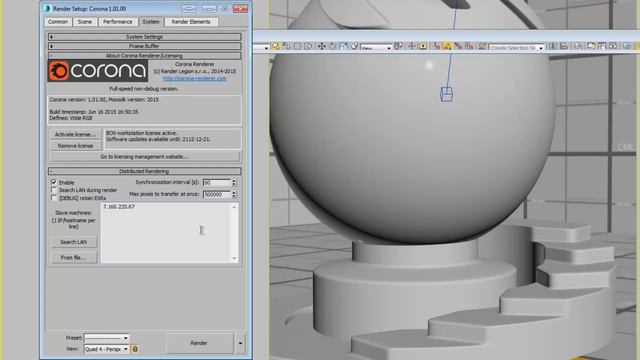Click the Render button
Screen dimensions: 640x360
[199, 343]
